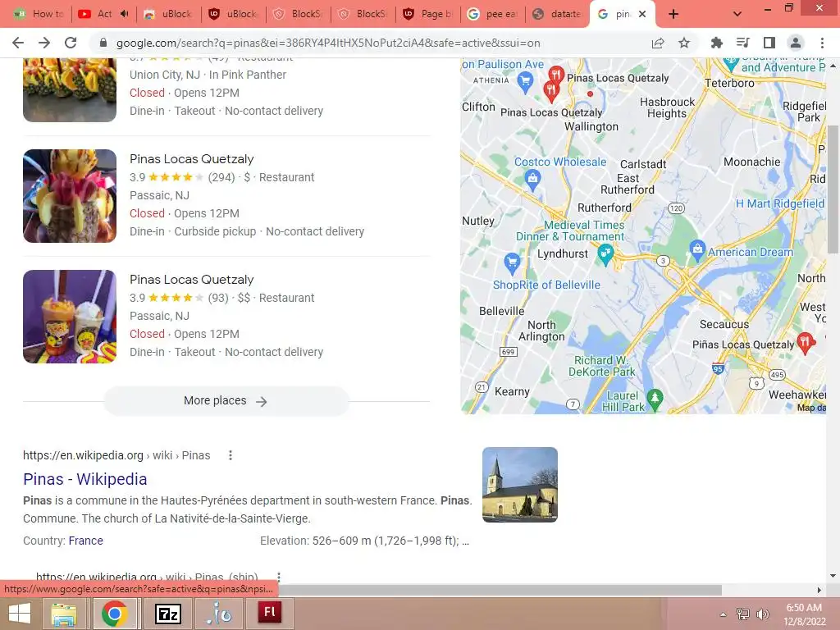The image size is (840, 630).
Task: Open Union City pineapple listing photo
Action: point(70,90)
